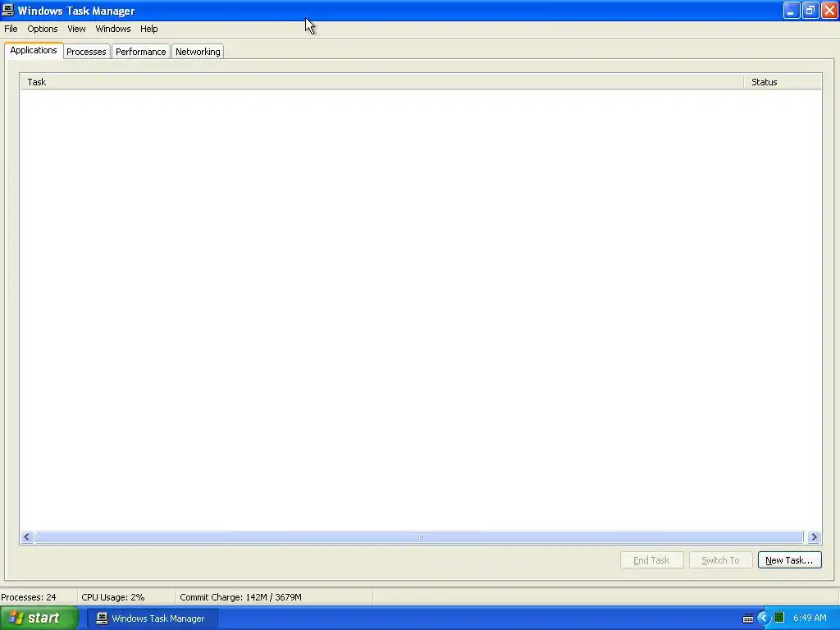Screen dimensions: 840x630
Task: Click the left scroll arrow of task list
Action: point(27,536)
